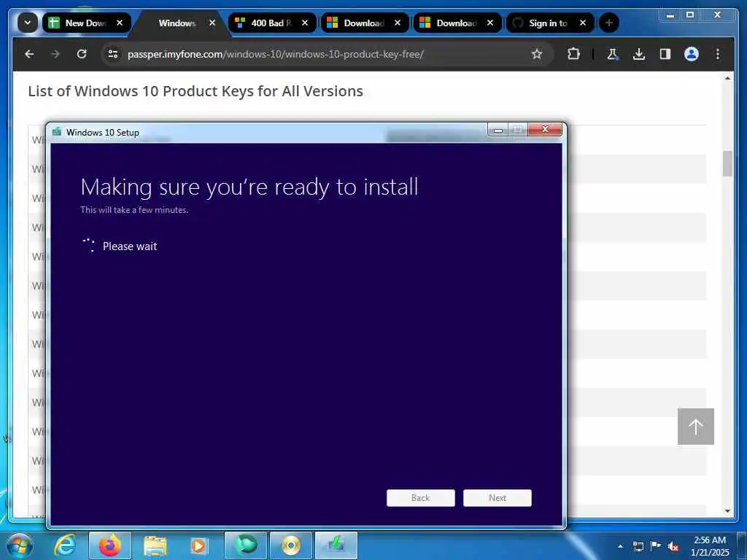Screen dimensions: 747x560
Task: Switch to the New Download tab
Action: (x=86, y=23)
